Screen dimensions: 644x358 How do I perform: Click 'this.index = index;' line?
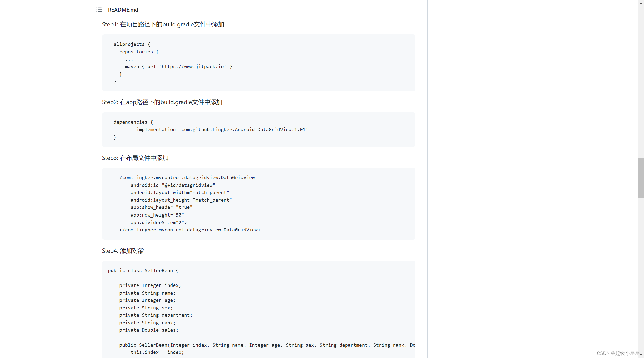pos(157,352)
